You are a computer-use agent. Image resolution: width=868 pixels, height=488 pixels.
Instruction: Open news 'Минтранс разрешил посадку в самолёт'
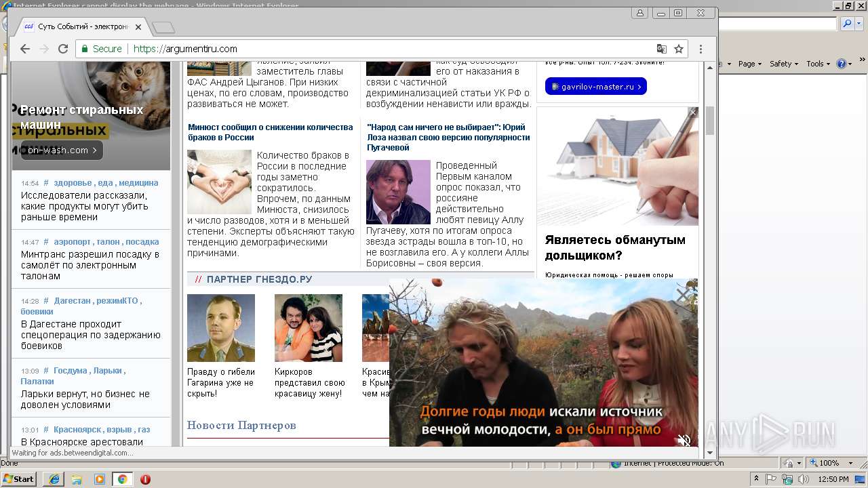point(90,265)
